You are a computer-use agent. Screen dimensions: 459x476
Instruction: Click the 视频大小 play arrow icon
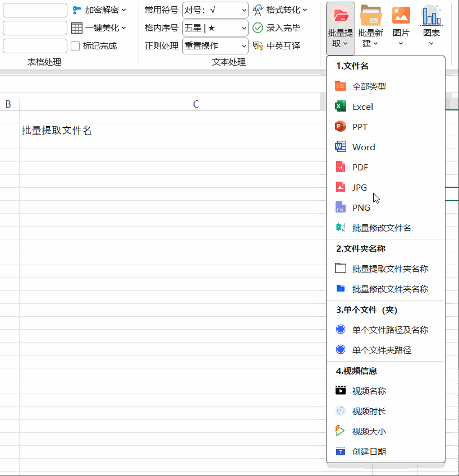[339, 431]
